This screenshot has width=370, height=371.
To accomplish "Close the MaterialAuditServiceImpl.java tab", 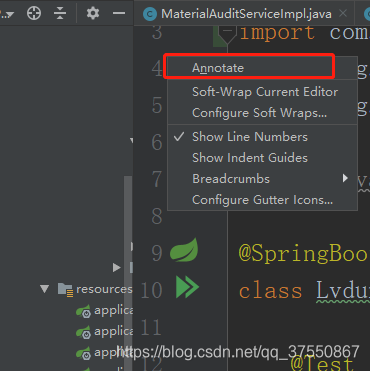I will (343, 14).
